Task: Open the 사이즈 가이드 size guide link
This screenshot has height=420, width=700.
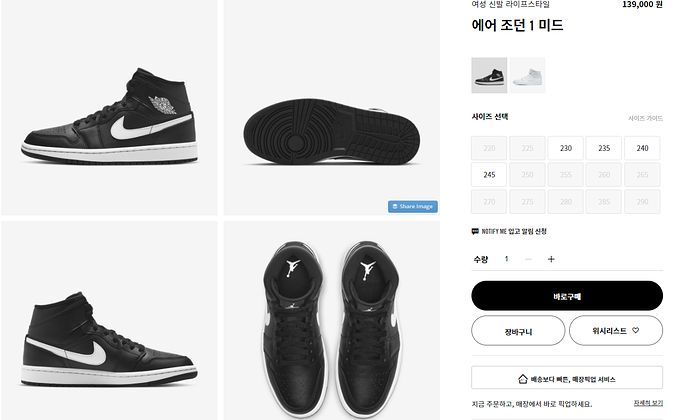Action: (x=645, y=118)
